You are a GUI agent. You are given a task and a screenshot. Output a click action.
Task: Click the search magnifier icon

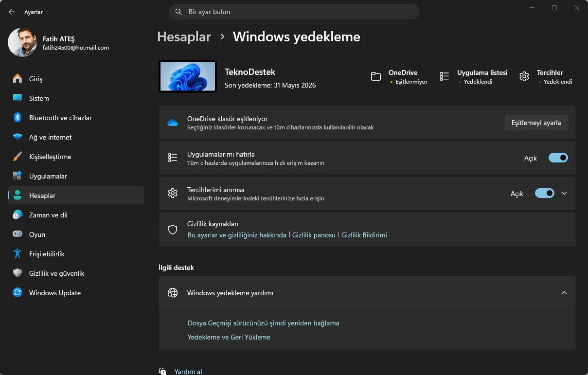click(179, 12)
